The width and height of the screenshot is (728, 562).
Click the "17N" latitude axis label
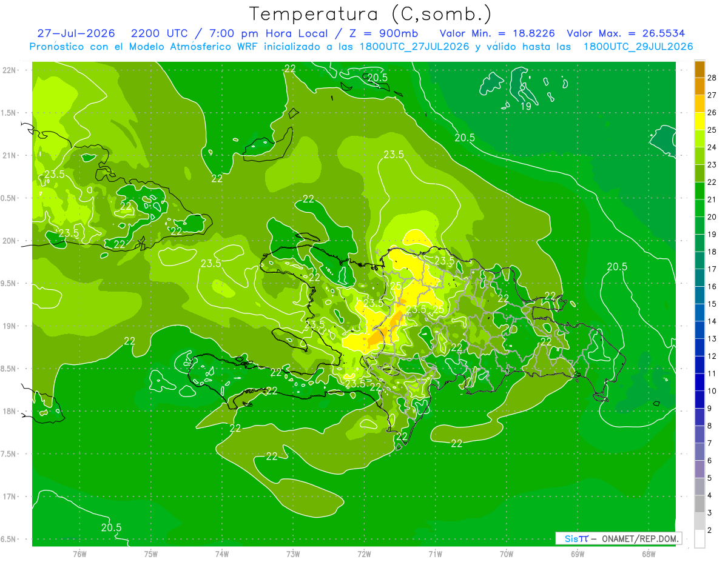click(9, 497)
